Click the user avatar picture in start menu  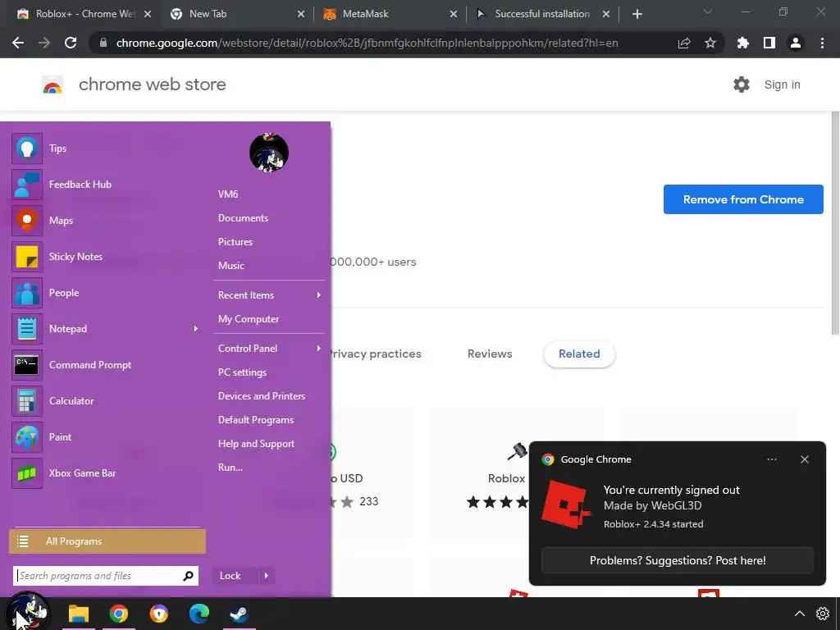[x=269, y=153]
